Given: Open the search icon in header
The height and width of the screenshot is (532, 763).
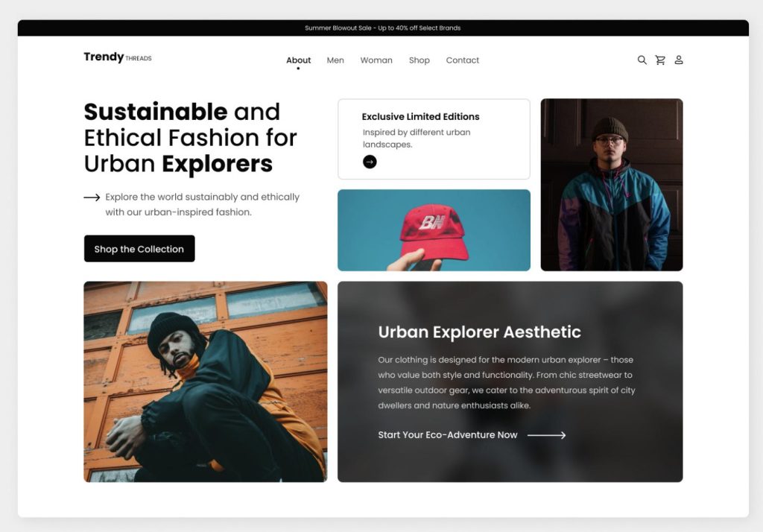Looking at the screenshot, I should point(642,60).
